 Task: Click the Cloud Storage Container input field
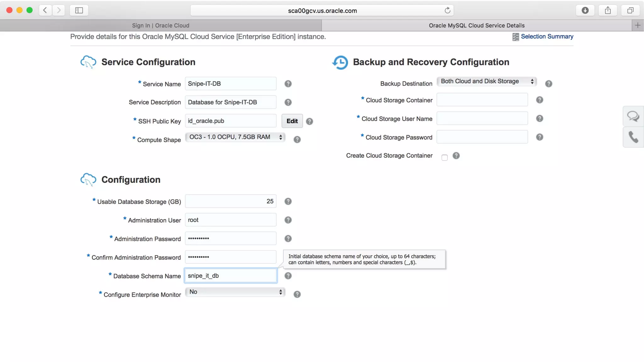click(x=482, y=100)
